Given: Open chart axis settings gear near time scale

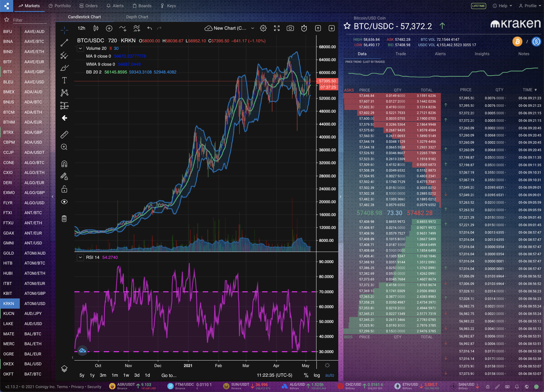Looking at the screenshot, I should [x=327, y=365].
